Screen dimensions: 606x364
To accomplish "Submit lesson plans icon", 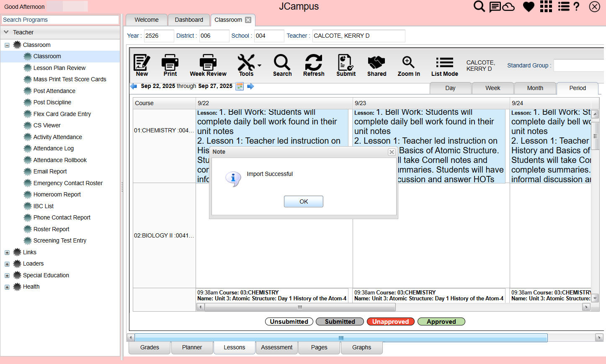I will (x=346, y=65).
